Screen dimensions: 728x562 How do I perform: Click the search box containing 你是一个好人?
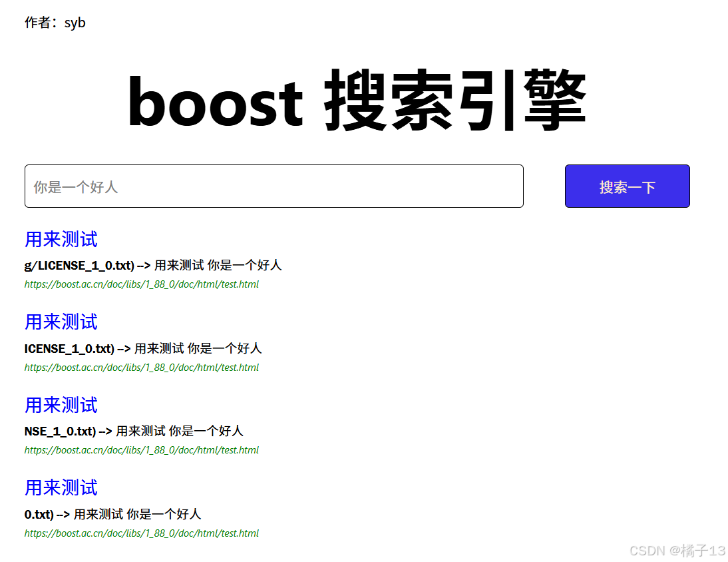[274, 186]
